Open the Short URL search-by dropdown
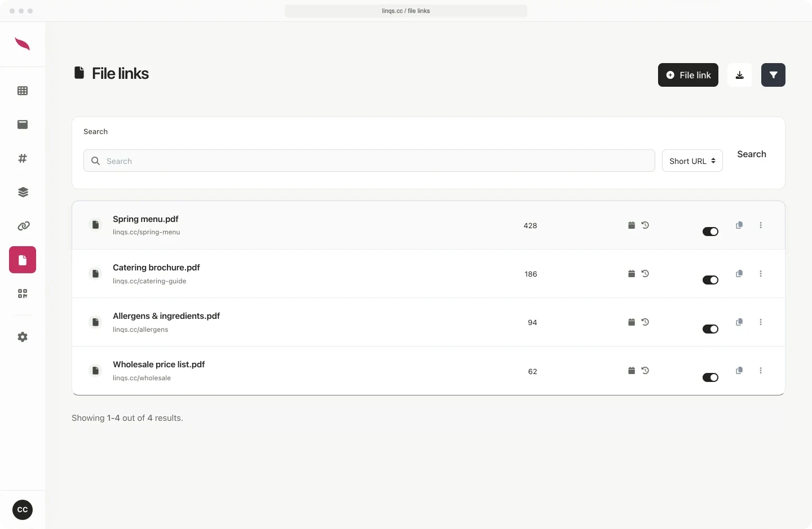 pos(692,161)
